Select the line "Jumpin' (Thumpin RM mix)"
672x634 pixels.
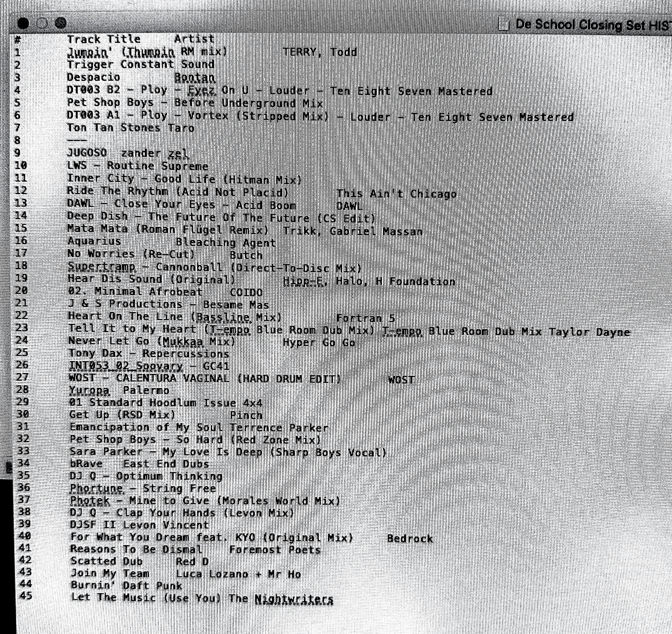point(147,52)
